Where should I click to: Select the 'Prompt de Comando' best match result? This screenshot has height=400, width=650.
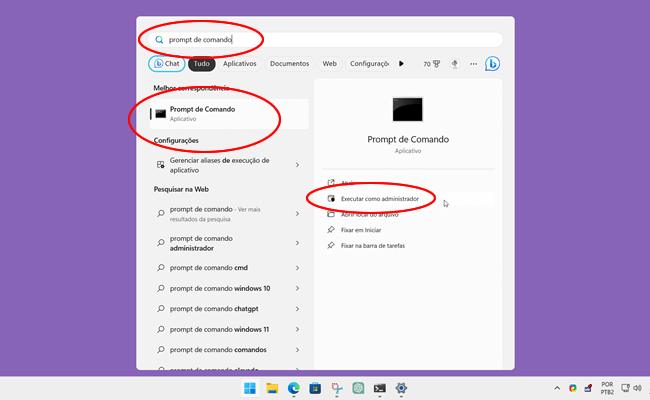(220, 114)
